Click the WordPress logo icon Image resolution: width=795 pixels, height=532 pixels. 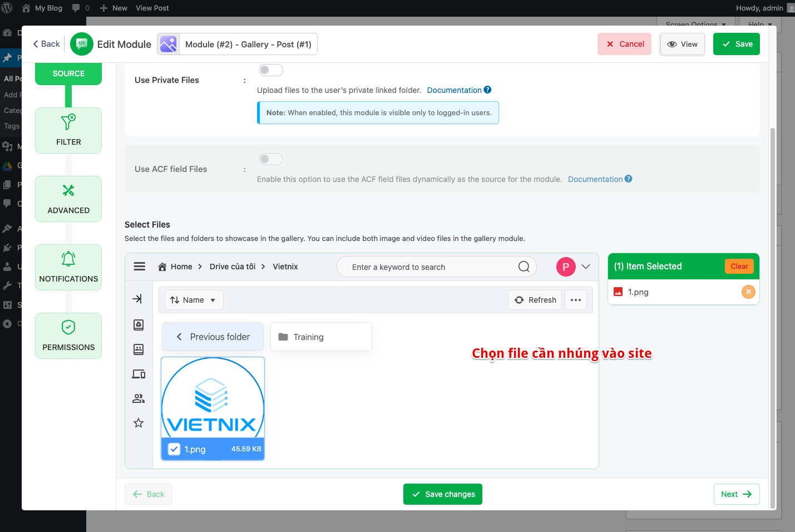(x=7, y=8)
